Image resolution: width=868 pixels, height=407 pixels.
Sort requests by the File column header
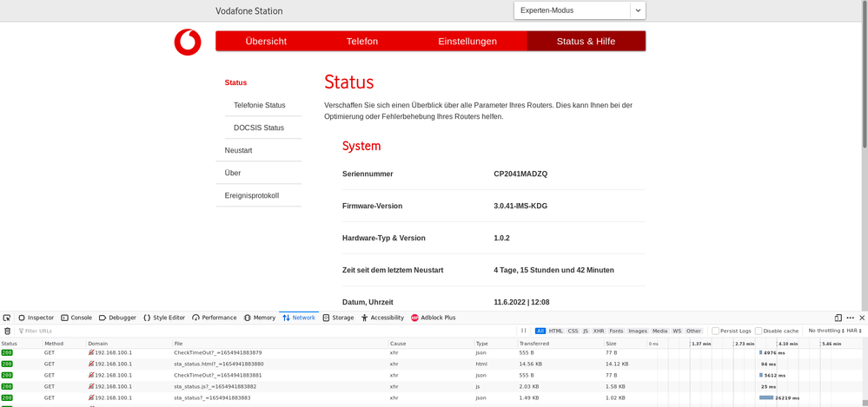click(x=280, y=344)
